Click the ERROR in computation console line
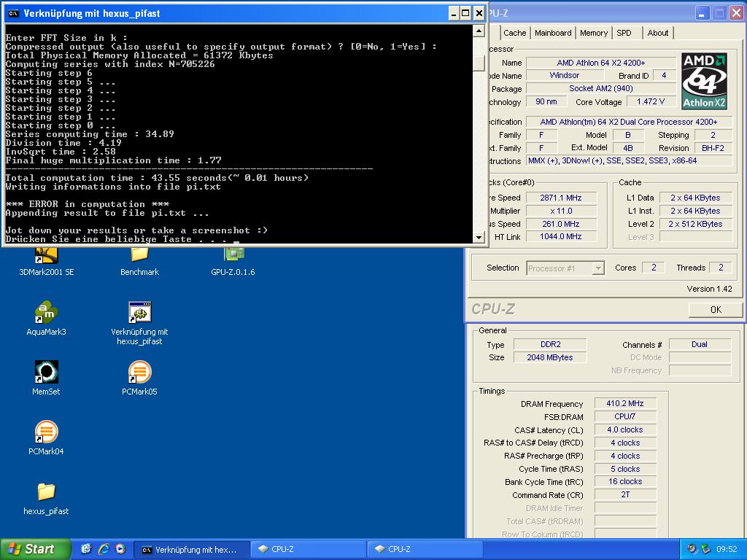This screenshot has height=560, width=747. 88,204
